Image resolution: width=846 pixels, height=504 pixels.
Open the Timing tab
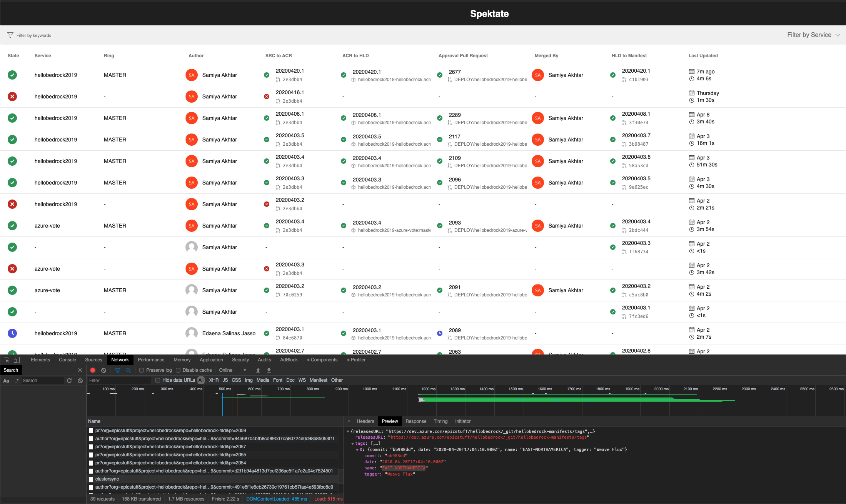pos(441,421)
